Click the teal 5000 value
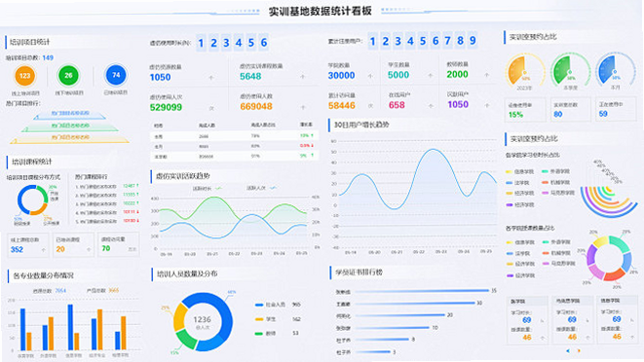The height and width of the screenshot is (362, 644). 398,75
